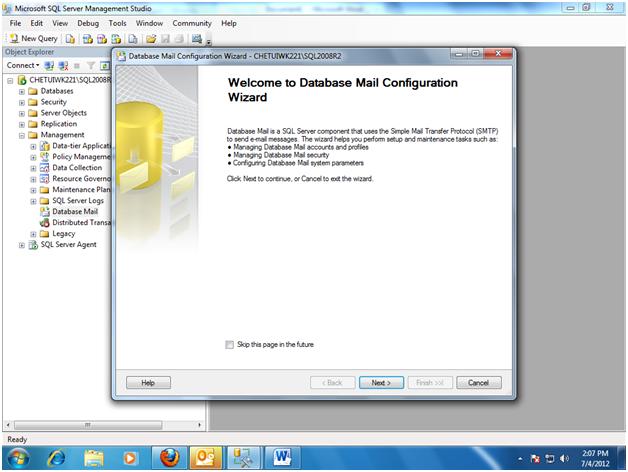Click the Finish button in wizard
The height and width of the screenshot is (472, 628).
(430, 383)
